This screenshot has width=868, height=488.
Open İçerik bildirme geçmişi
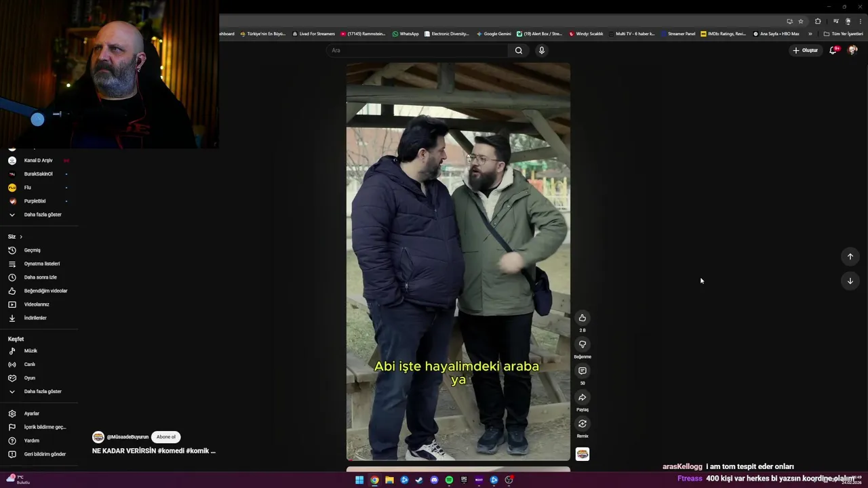[39, 427]
